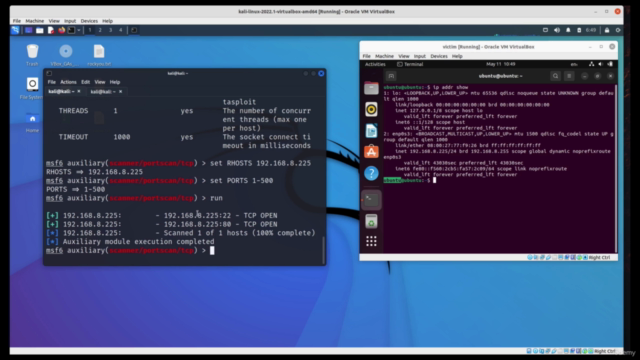Open the VBox_GAs disc desktop icon
The width and height of the screenshot is (640, 360).
[65, 55]
